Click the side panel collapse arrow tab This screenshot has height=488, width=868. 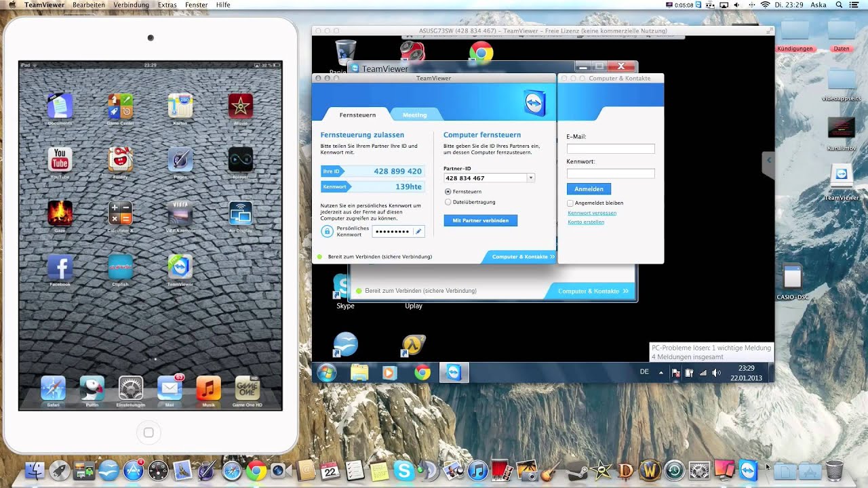(x=769, y=162)
